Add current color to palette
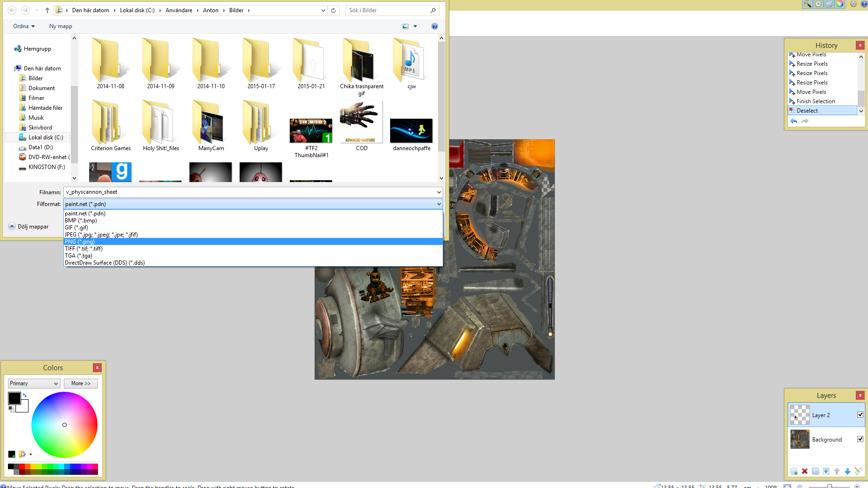The height and width of the screenshot is (488, 868). (x=12, y=454)
